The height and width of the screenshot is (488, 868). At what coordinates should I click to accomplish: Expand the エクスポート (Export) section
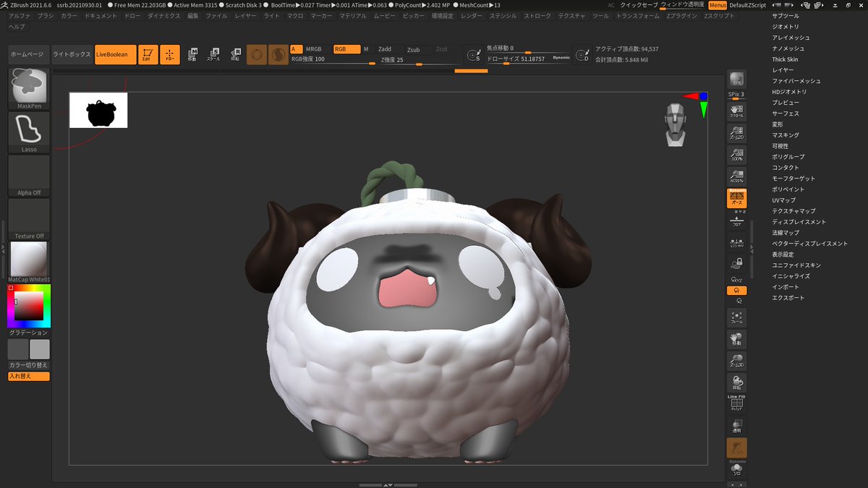[788, 297]
